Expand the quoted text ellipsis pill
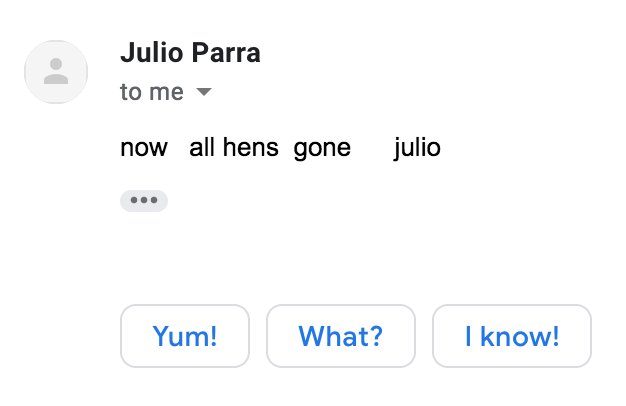The image size is (626, 406). click(x=144, y=200)
